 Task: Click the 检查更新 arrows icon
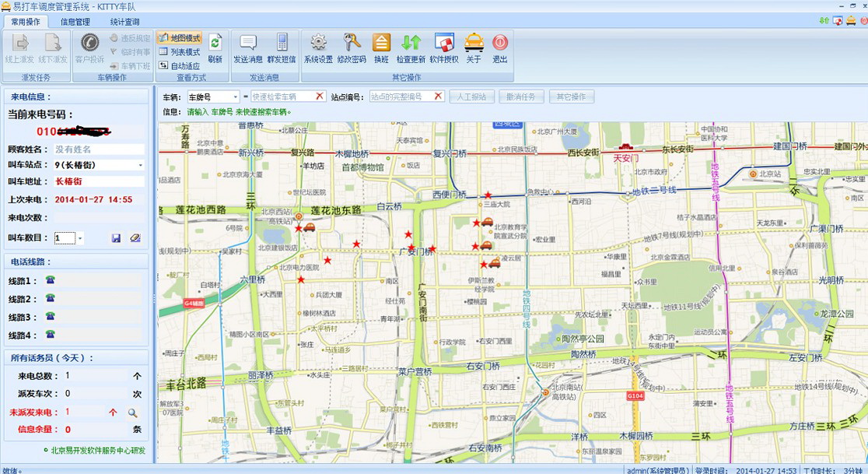411,43
